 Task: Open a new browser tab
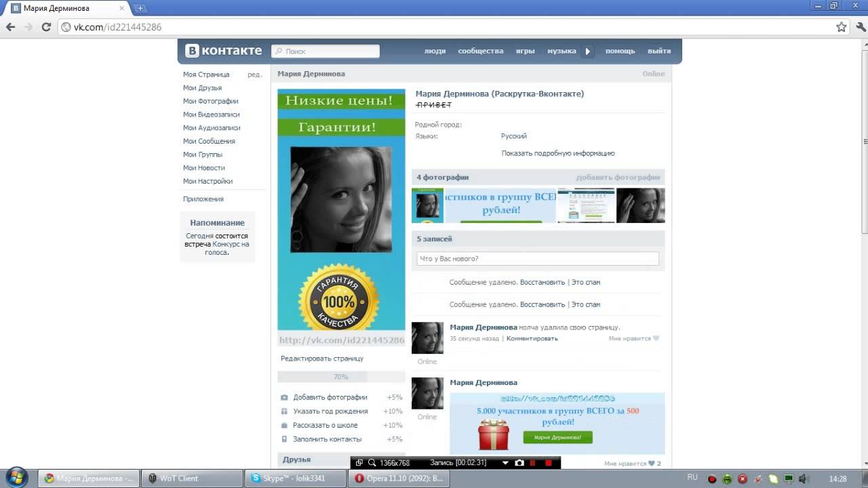coord(140,8)
